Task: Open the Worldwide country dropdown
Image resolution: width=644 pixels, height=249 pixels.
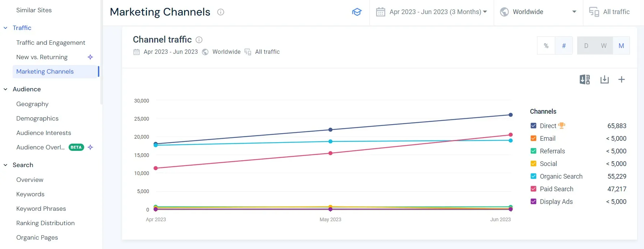Action: 538,12
